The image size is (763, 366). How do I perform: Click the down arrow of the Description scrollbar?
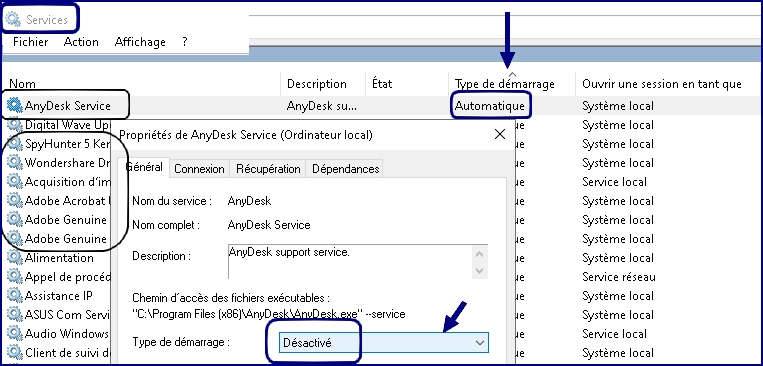[x=479, y=271]
